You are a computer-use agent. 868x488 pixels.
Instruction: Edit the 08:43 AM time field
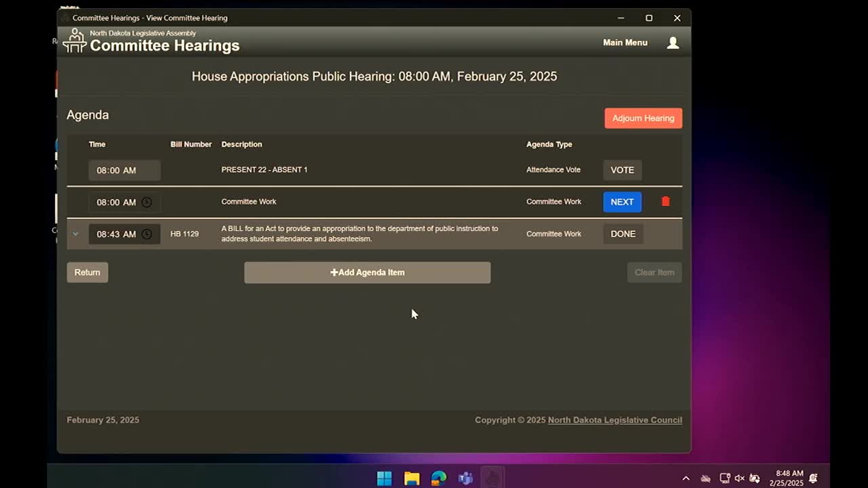116,234
